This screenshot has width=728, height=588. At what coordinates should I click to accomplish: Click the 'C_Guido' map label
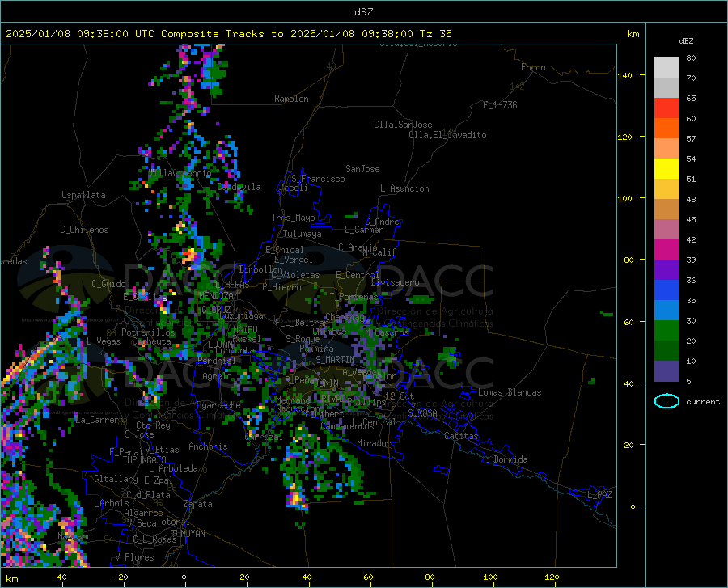[x=108, y=284]
